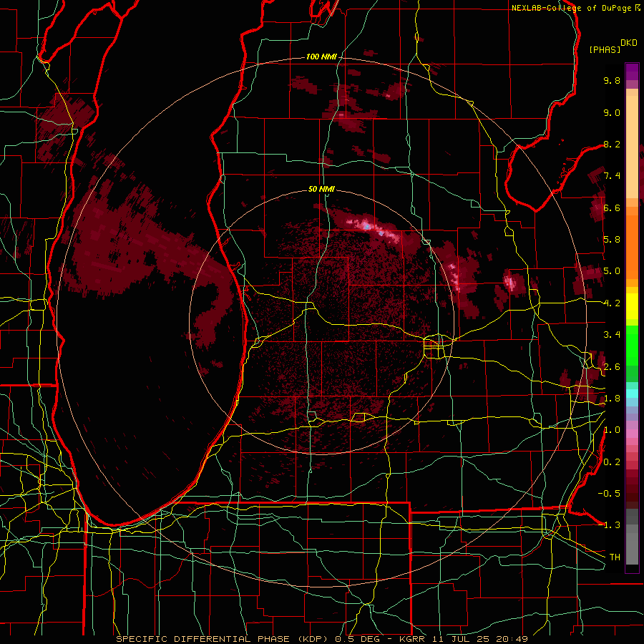Click the 6.6 scale value
This screenshot has width=644, height=644.
(612, 208)
